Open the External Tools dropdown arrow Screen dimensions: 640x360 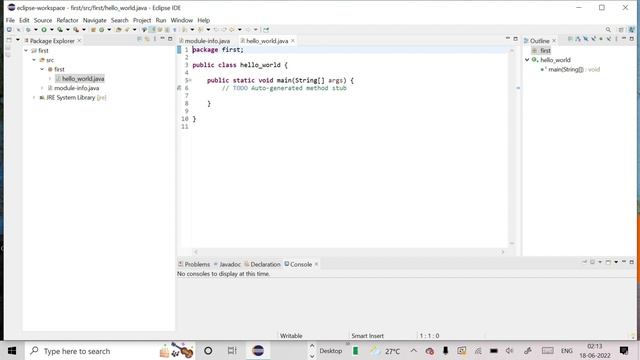pos(84,29)
